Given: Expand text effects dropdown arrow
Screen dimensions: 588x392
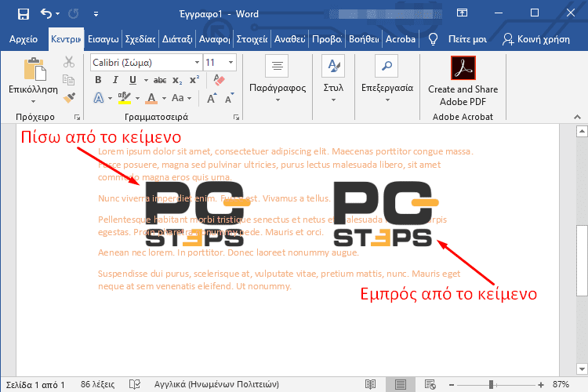Looking at the screenshot, I should [111, 99].
